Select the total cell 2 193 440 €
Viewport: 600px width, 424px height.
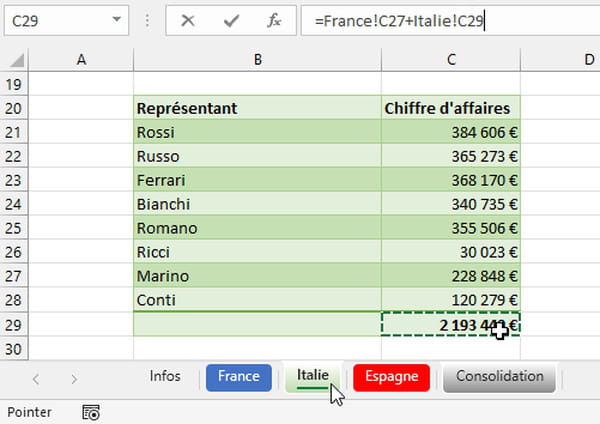(x=451, y=325)
